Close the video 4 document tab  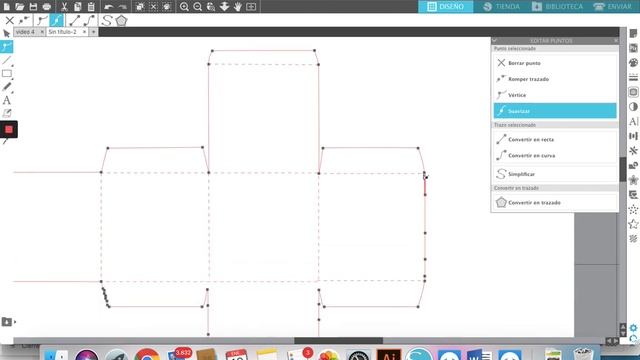(42, 32)
